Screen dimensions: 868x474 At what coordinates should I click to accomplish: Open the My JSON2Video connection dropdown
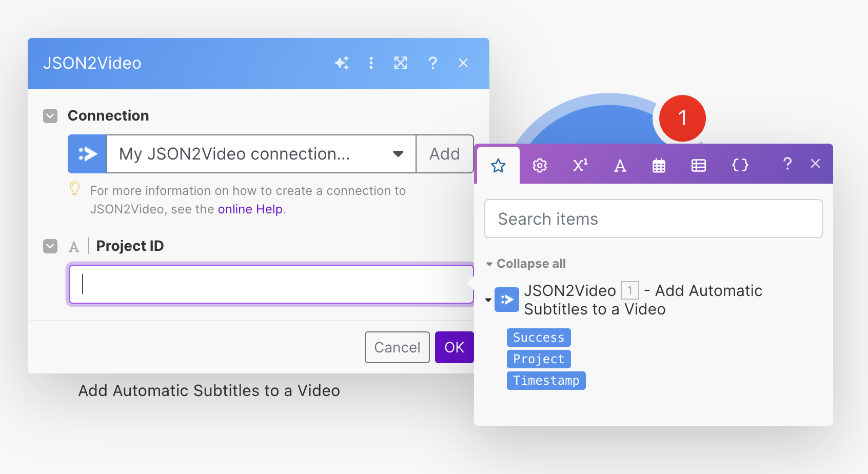[261, 154]
